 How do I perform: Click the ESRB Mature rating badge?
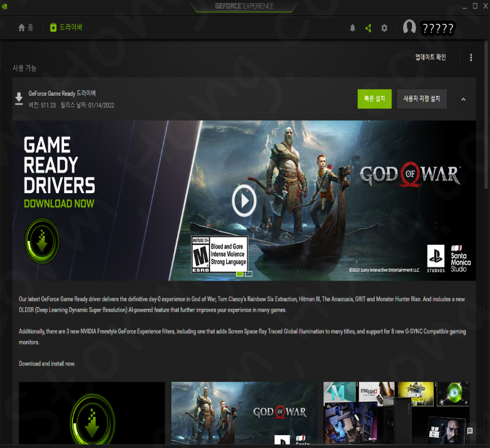[x=219, y=254]
